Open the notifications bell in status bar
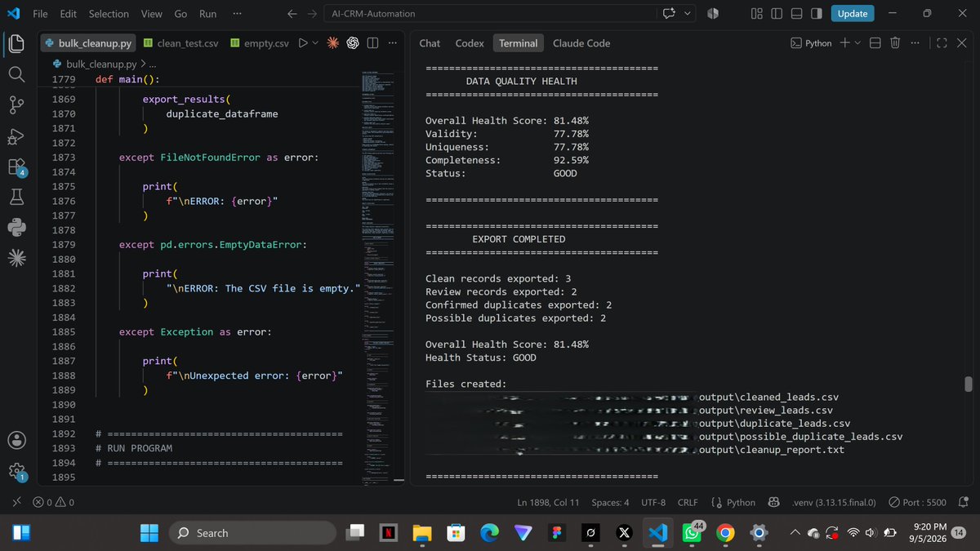The image size is (980, 551). 964,502
